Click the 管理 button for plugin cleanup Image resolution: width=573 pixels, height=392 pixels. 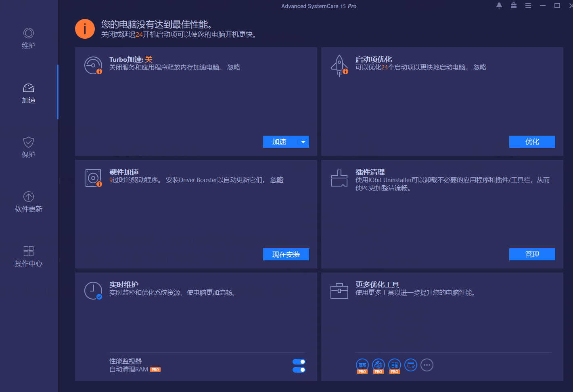click(532, 254)
